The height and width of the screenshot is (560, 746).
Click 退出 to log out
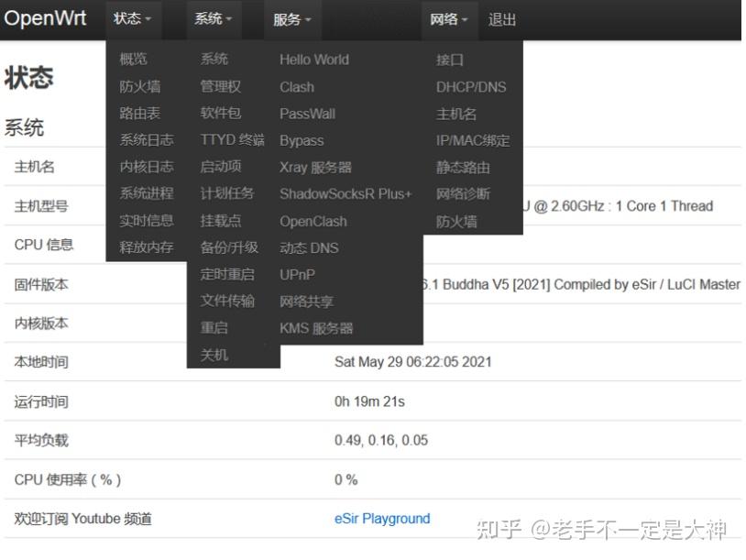tap(500, 18)
